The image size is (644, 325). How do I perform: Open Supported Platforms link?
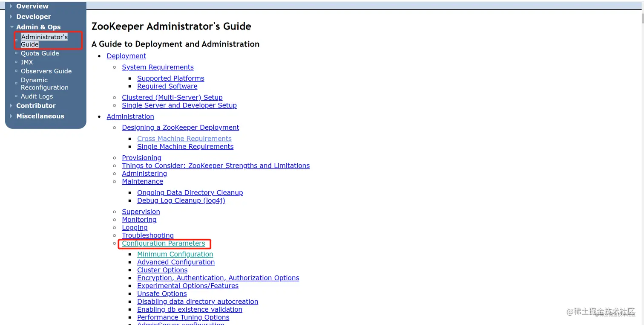171,78
